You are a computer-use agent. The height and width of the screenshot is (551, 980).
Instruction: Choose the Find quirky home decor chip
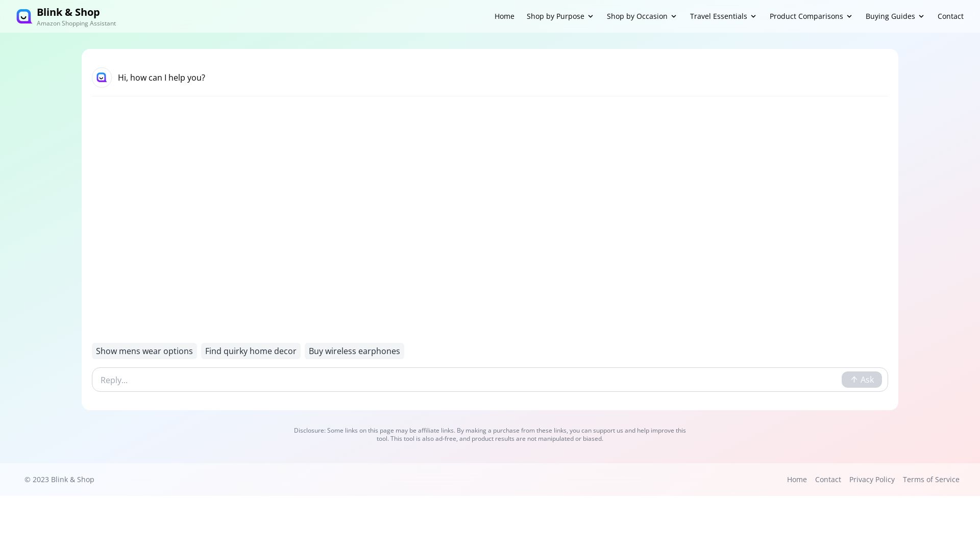coord(251,351)
